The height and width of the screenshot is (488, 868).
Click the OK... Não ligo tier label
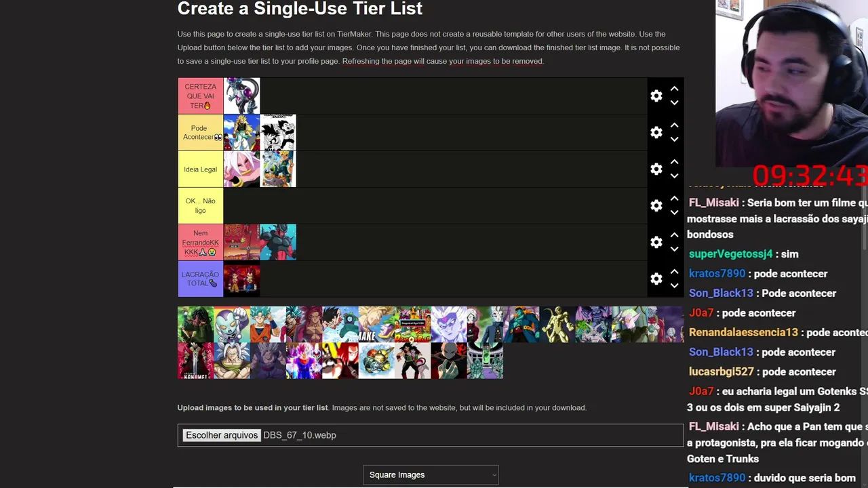[x=201, y=206]
